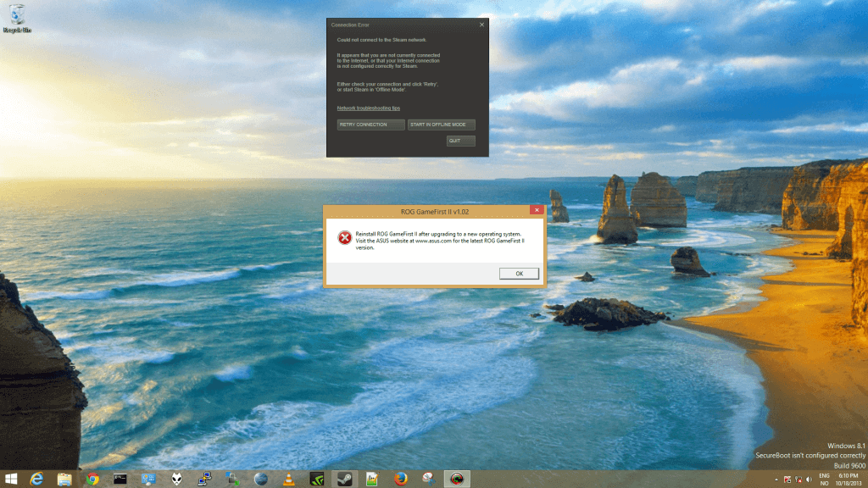Click Quit in the Connection Error dialog

point(460,141)
